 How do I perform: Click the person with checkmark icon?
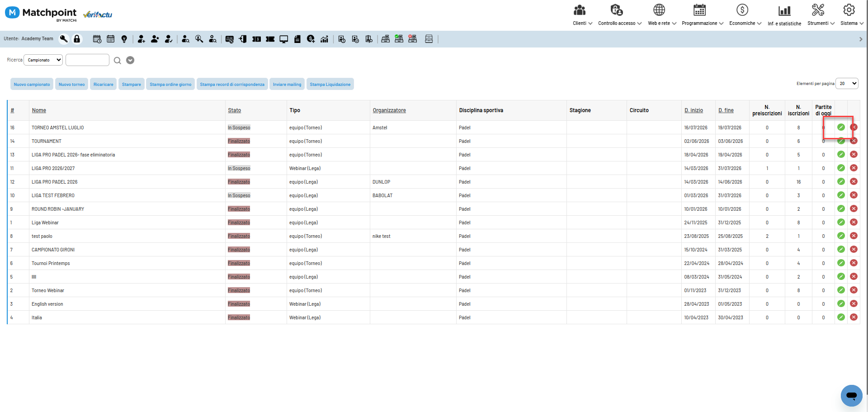pyautogui.click(x=169, y=39)
